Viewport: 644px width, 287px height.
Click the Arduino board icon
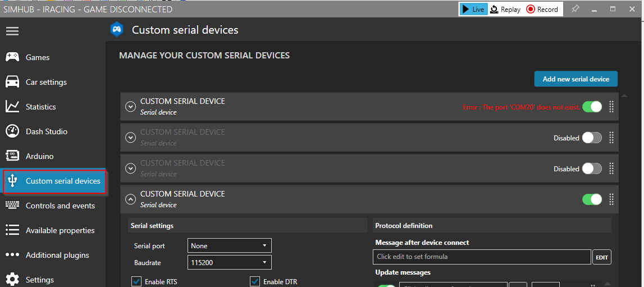[12, 156]
